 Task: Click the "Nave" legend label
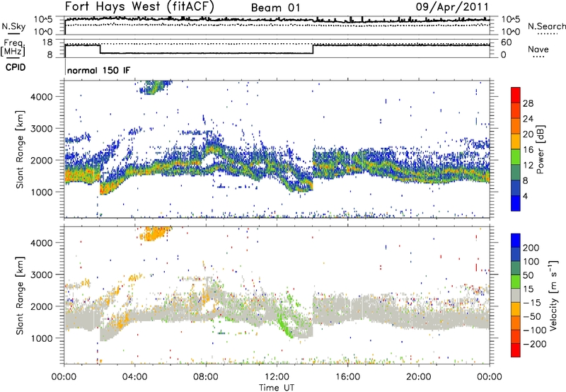pos(538,50)
